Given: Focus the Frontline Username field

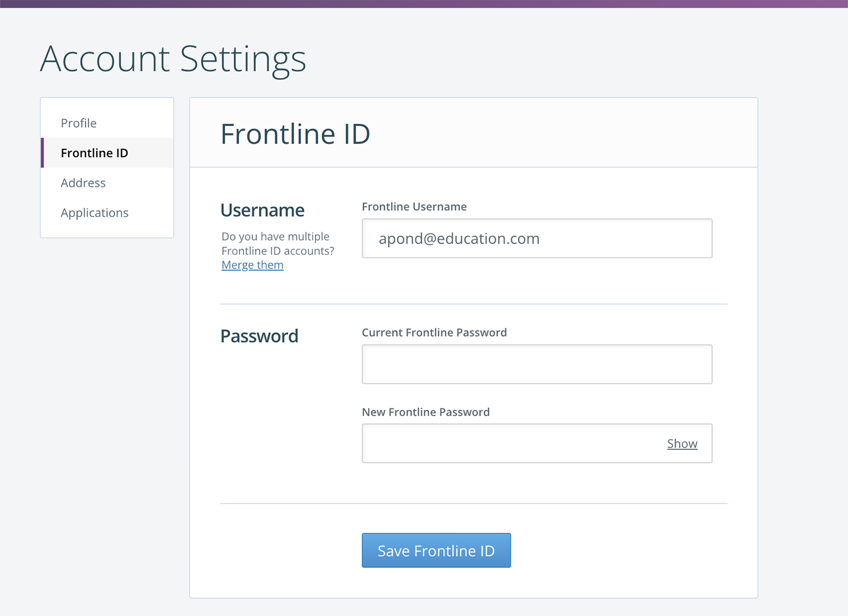Looking at the screenshot, I should [537, 238].
